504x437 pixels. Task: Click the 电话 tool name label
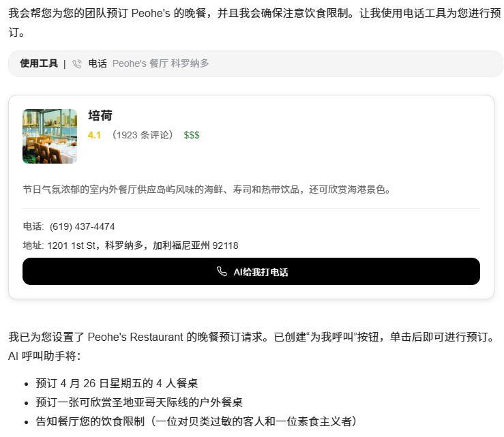pyautogui.click(x=98, y=63)
